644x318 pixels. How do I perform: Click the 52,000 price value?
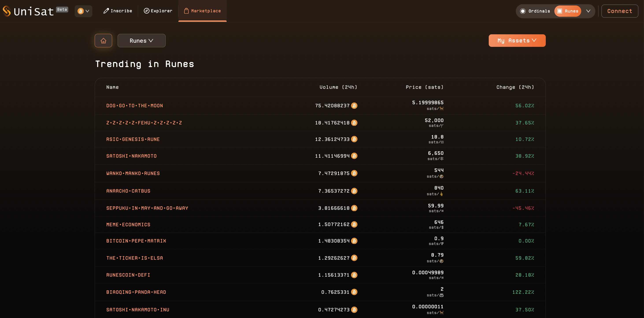pos(434,121)
